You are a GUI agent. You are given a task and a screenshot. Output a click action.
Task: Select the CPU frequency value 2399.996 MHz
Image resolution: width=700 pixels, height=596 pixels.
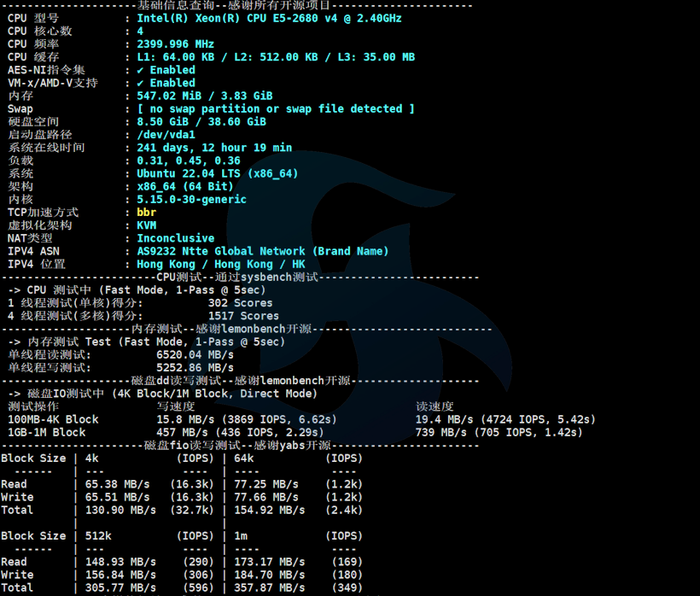point(176,44)
